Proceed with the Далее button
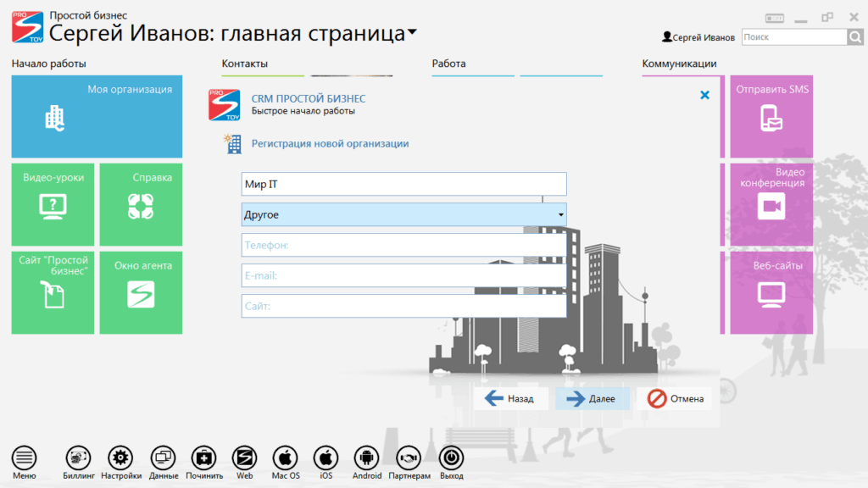868x488 pixels. (593, 398)
